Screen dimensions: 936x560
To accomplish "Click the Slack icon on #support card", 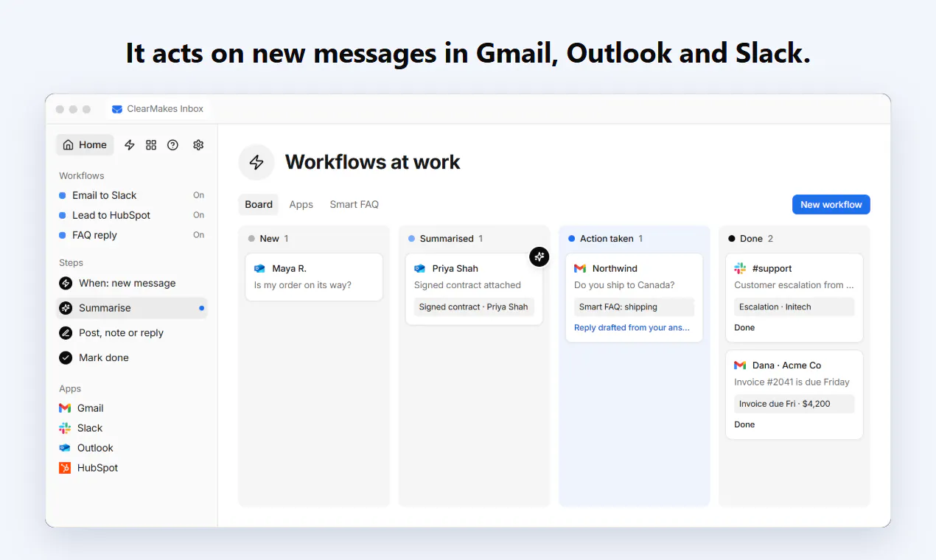I will 740,269.
